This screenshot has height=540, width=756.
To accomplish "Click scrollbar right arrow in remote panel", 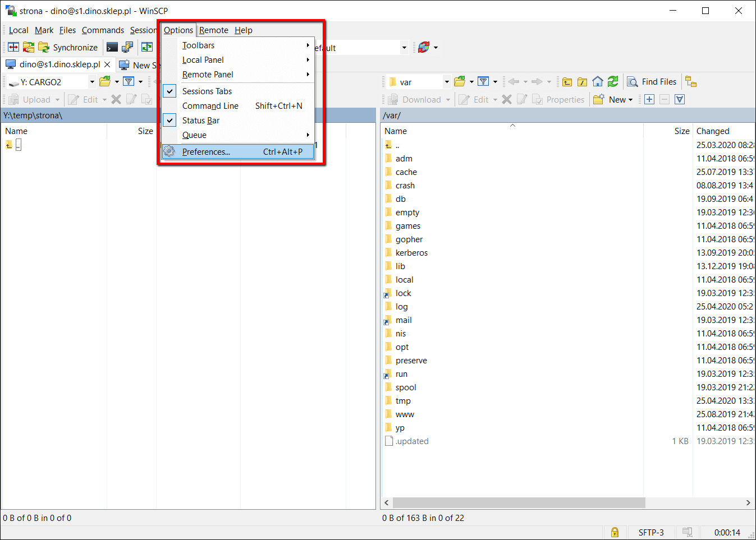I will 748,502.
